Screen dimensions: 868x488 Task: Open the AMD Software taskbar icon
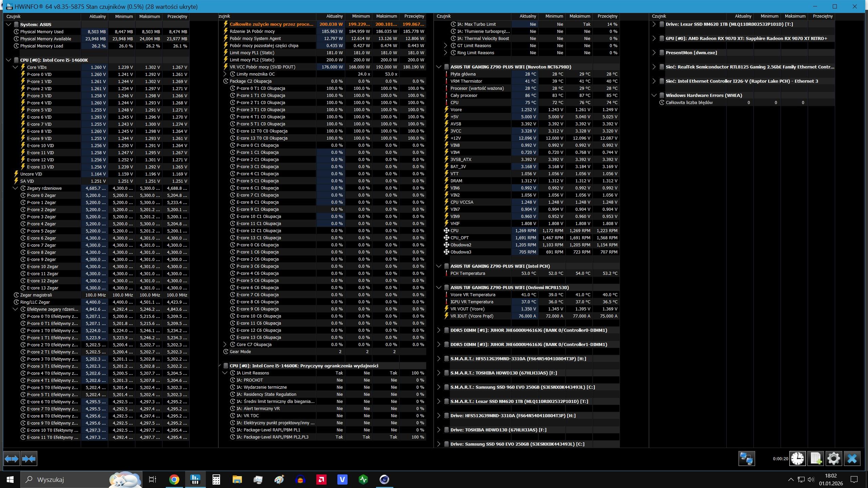pyautogui.click(x=321, y=480)
